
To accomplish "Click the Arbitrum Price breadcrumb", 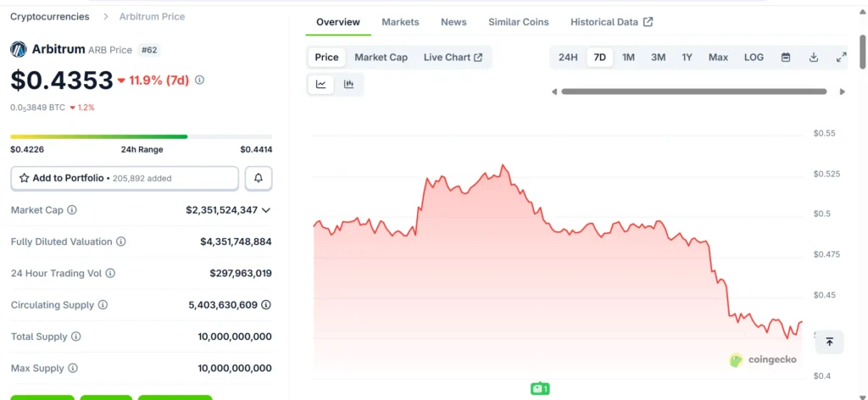I will click(153, 17).
